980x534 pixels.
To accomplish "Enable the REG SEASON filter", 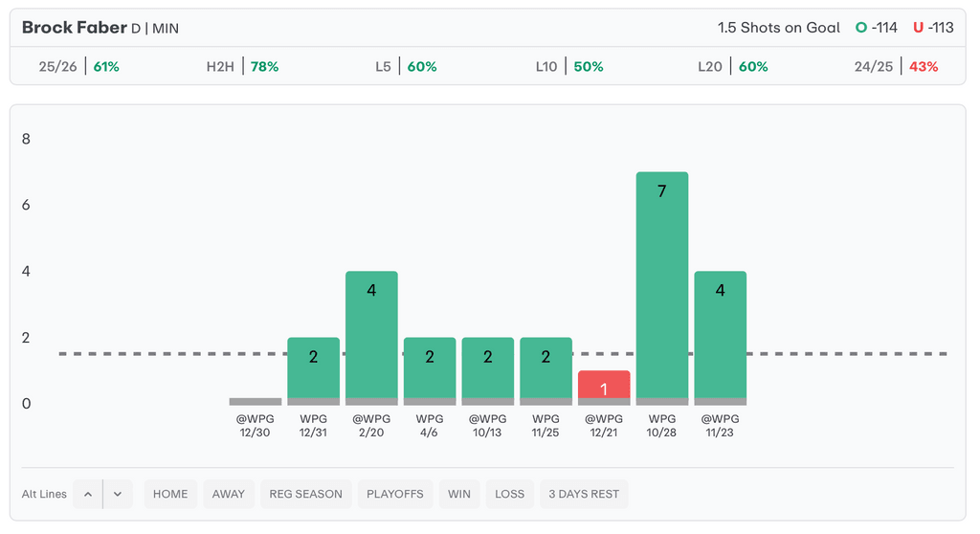I will (x=306, y=494).
